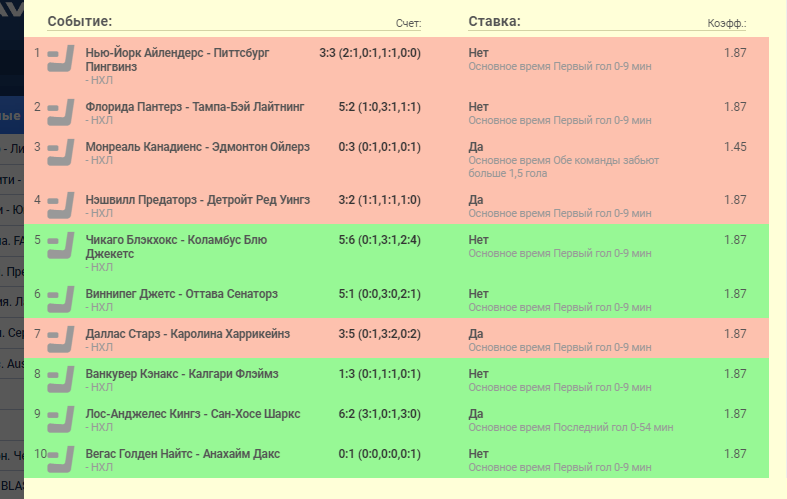
Task: Click hockey icon beside Виннипег Джетс
Action: tap(62, 300)
